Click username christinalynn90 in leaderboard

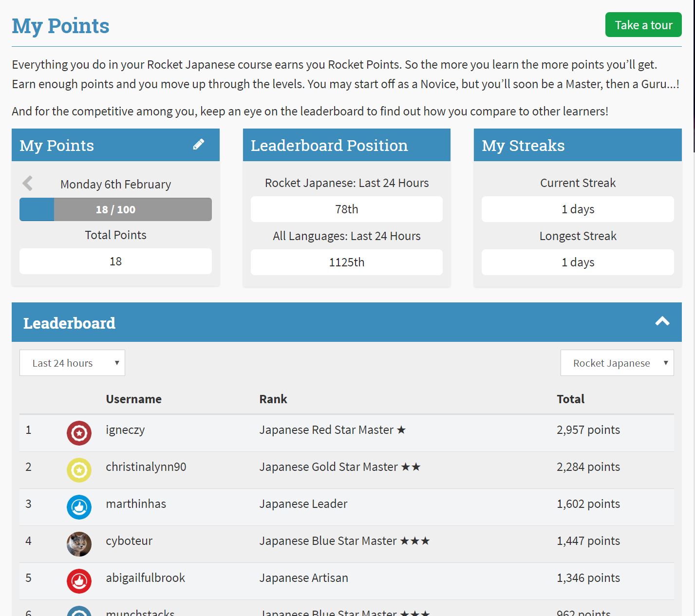pos(146,467)
